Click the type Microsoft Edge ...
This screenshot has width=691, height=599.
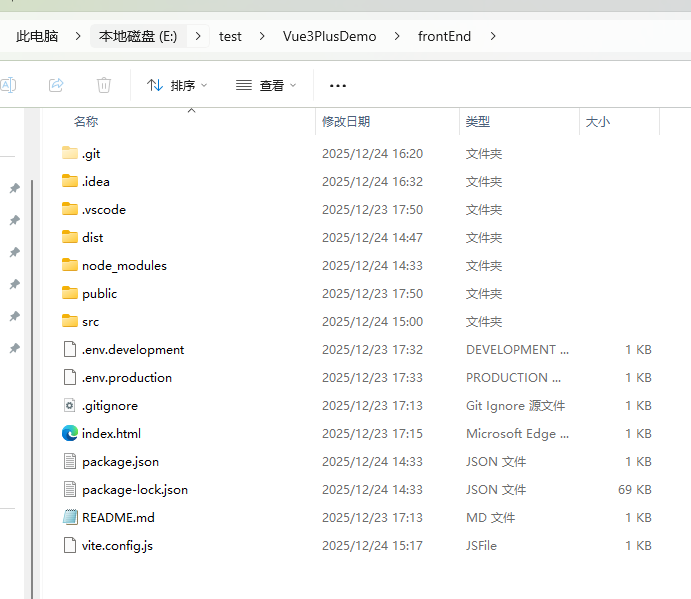coord(517,434)
